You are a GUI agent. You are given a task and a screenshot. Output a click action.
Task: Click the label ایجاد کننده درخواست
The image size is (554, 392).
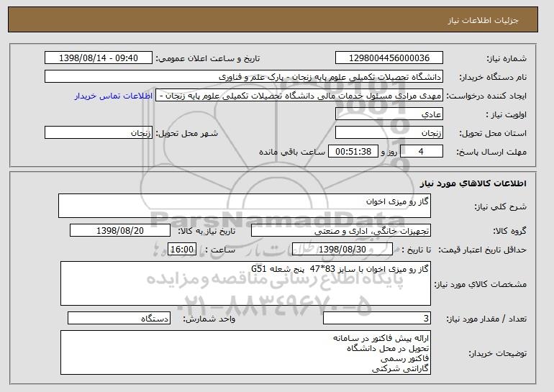click(486, 96)
